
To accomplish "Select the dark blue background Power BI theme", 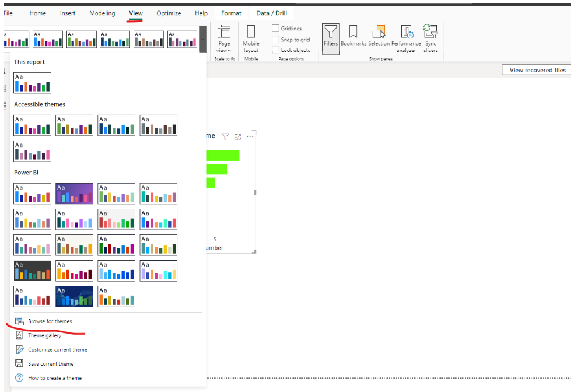I will pos(74,297).
